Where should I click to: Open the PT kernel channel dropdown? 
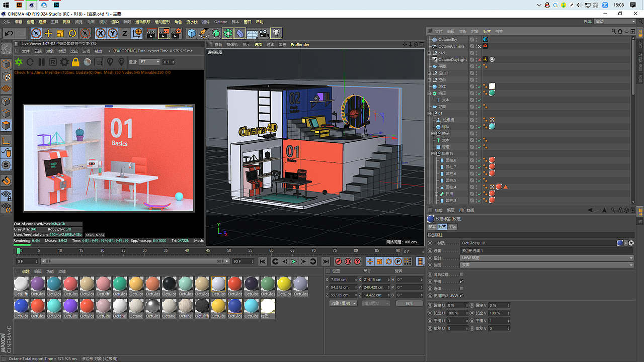click(x=149, y=62)
